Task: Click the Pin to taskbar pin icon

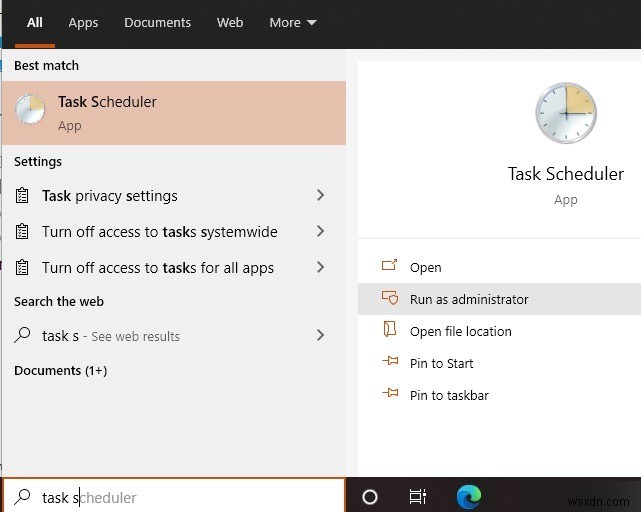Action: pyautogui.click(x=390, y=393)
